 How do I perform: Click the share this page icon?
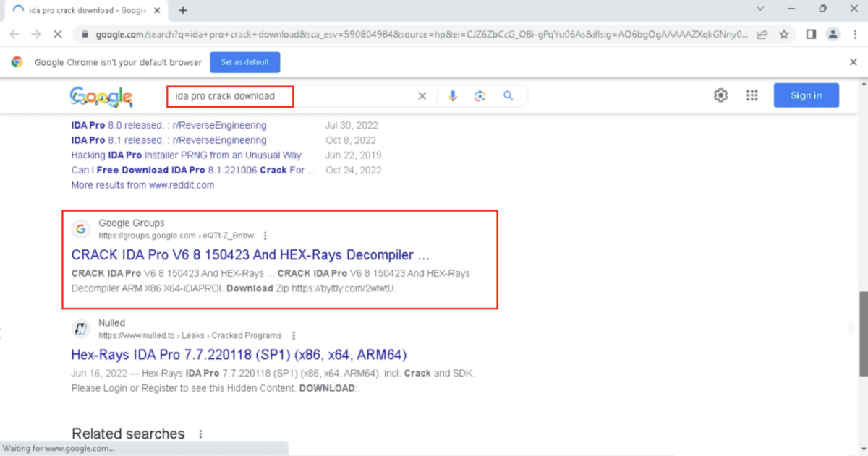[x=762, y=34]
